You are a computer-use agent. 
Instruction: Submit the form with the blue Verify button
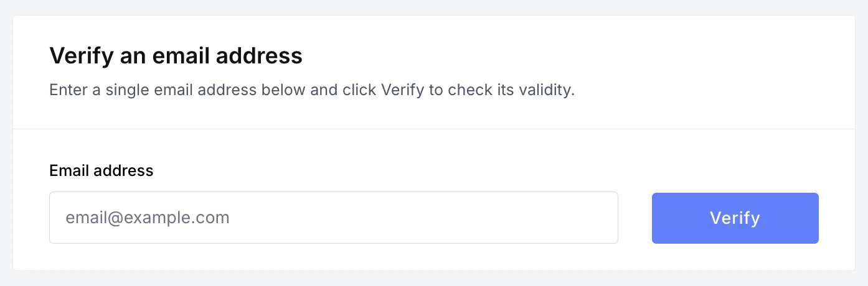point(735,218)
